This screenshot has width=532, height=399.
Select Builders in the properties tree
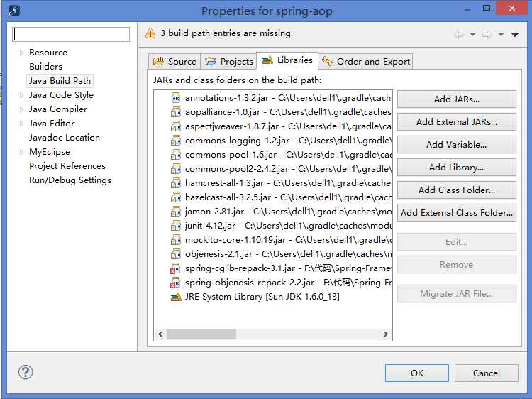point(46,67)
